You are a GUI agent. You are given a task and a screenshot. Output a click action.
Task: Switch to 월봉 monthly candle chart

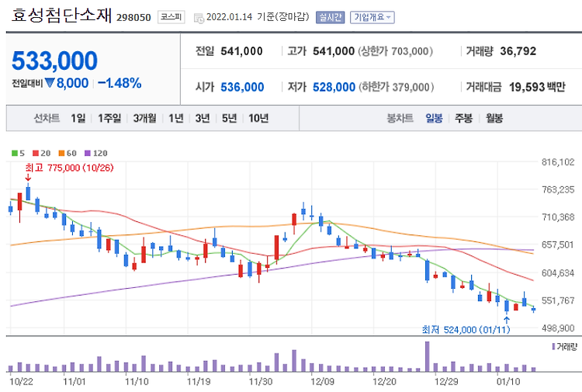click(494, 118)
